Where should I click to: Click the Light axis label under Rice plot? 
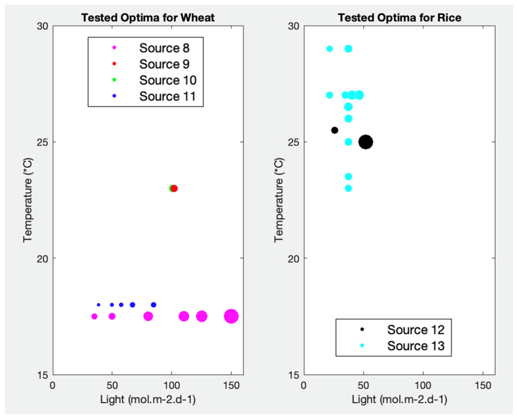(399, 399)
